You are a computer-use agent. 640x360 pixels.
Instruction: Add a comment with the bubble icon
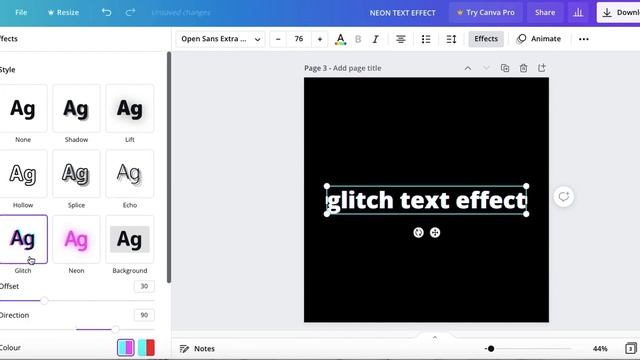(x=564, y=197)
